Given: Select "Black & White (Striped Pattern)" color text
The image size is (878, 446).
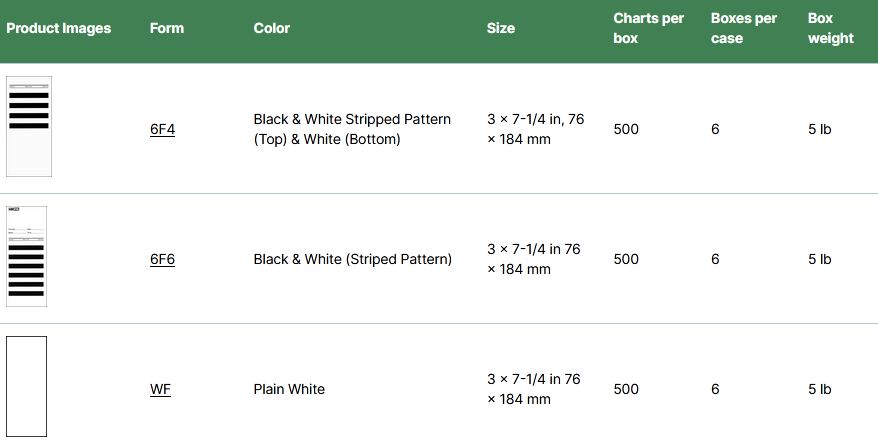Looking at the screenshot, I should tap(352, 259).
